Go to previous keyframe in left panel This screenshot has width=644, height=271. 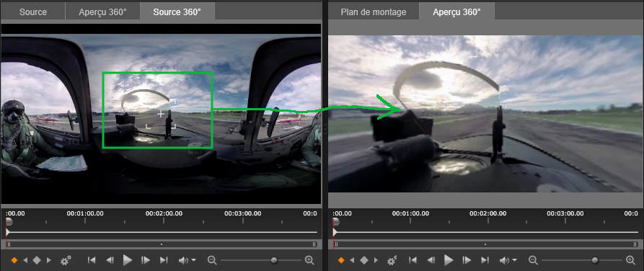coord(25,260)
